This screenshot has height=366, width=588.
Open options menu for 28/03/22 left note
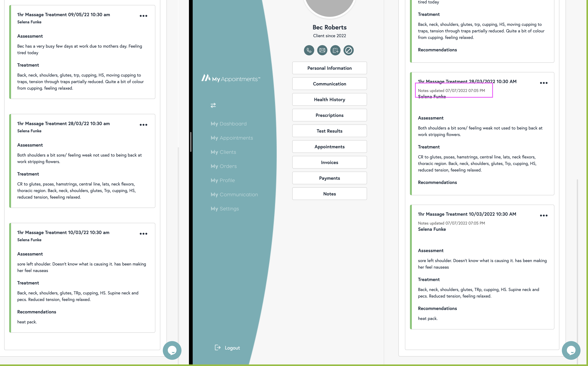tap(143, 125)
